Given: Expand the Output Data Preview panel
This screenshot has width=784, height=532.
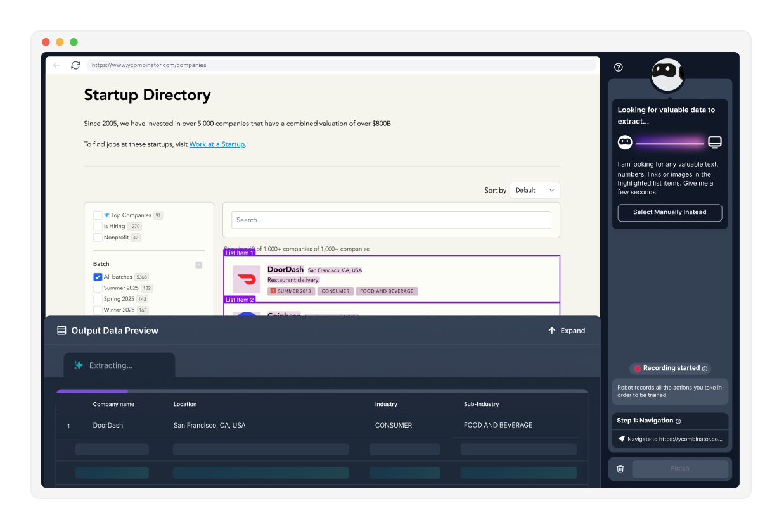Looking at the screenshot, I should pos(567,331).
